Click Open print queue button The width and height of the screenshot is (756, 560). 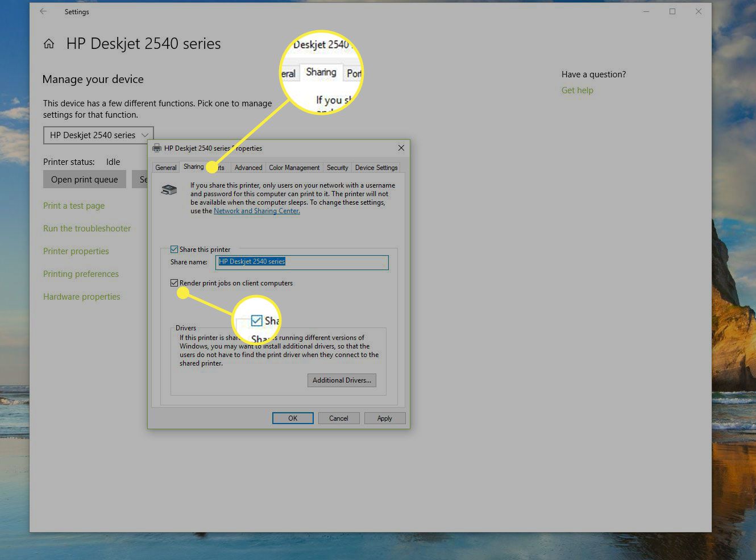(85, 180)
